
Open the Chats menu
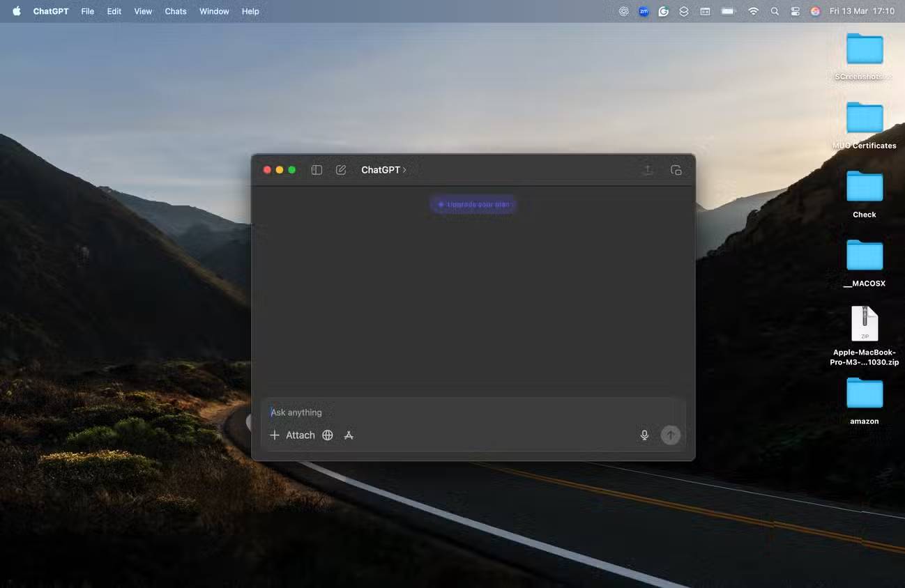pyautogui.click(x=175, y=11)
